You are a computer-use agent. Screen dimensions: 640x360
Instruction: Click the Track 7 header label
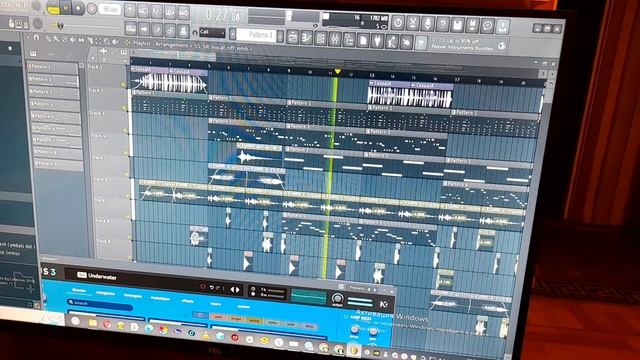pyautogui.click(x=101, y=200)
